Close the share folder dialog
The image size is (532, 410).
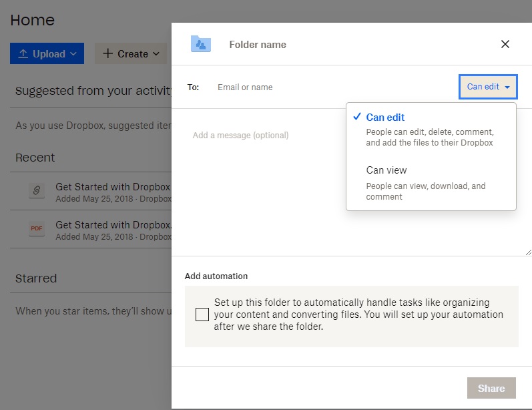505,44
